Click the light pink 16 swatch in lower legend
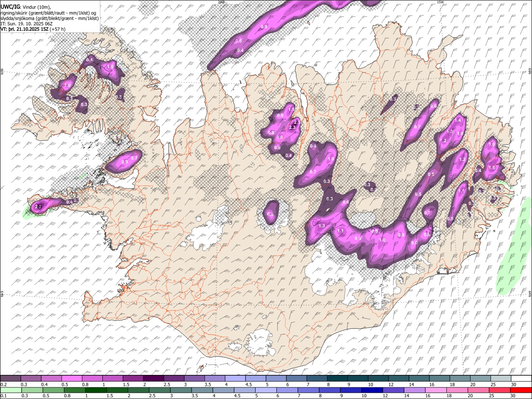The image size is (532, 399). (435, 390)
